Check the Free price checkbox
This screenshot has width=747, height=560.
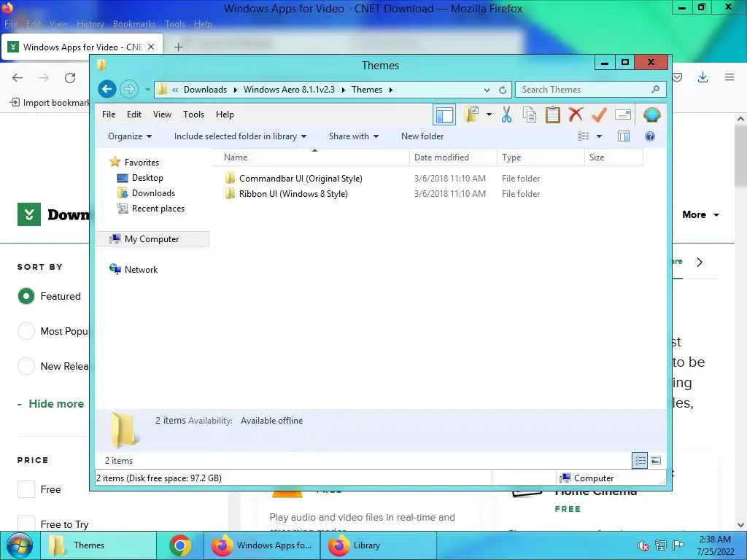click(x=26, y=489)
